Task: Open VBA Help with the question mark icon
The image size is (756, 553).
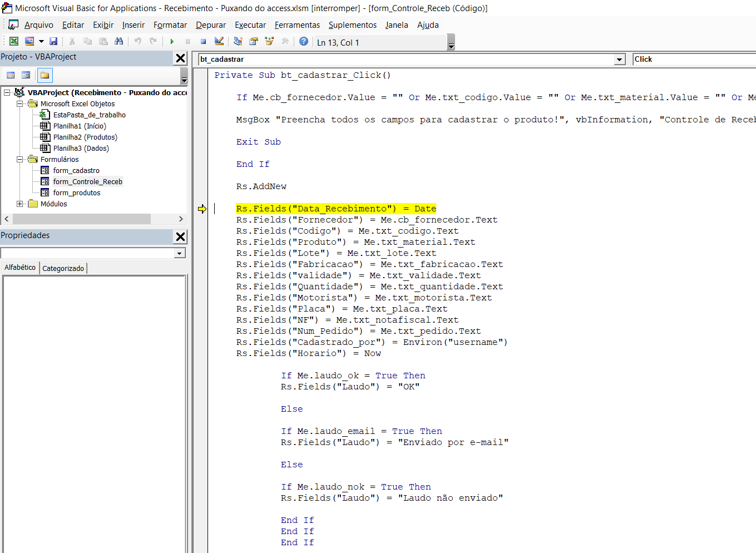Action: tap(304, 42)
